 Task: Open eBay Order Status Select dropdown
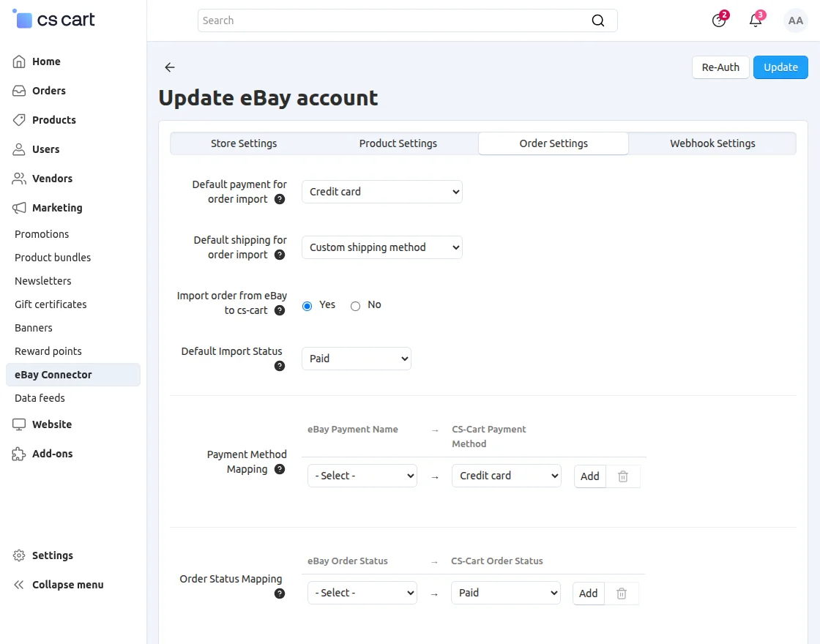[362, 593]
